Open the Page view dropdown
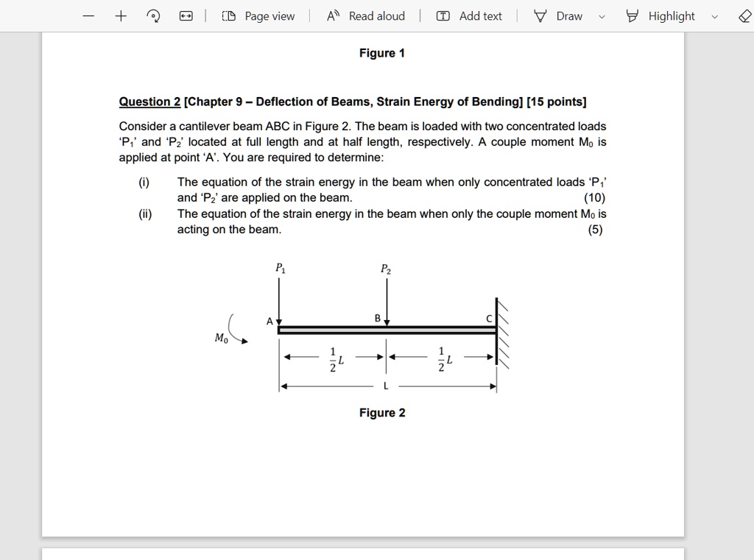The width and height of the screenshot is (754, 560). pyautogui.click(x=259, y=15)
